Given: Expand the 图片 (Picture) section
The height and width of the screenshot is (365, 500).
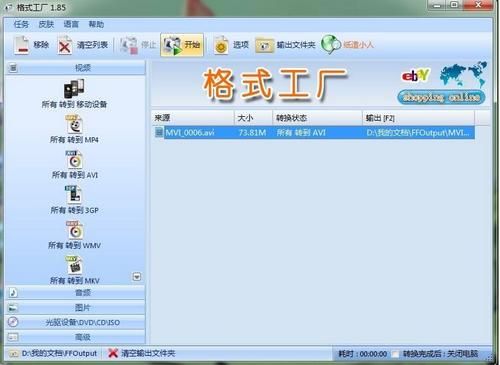Looking at the screenshot, I should point(75,308).
